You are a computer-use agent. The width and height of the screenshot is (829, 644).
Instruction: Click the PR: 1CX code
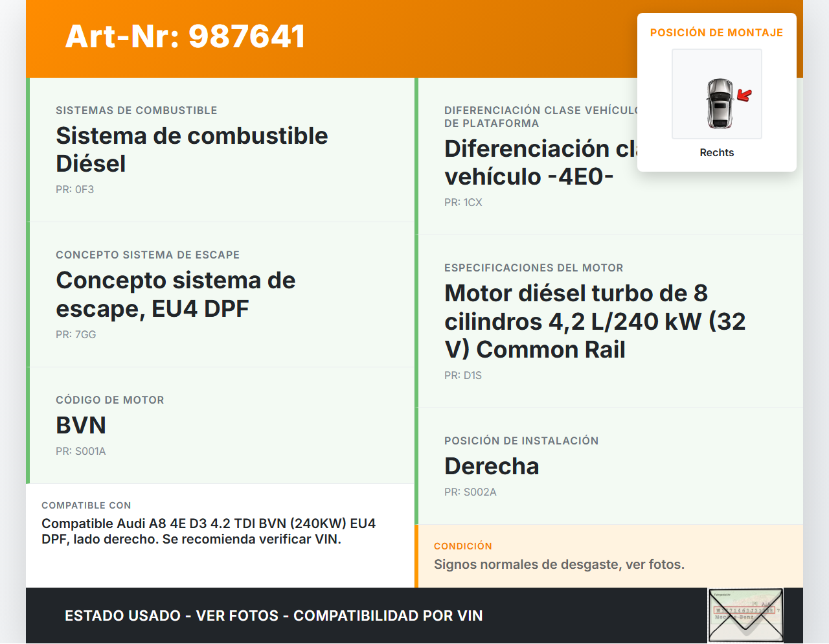(x=463, y=203)
